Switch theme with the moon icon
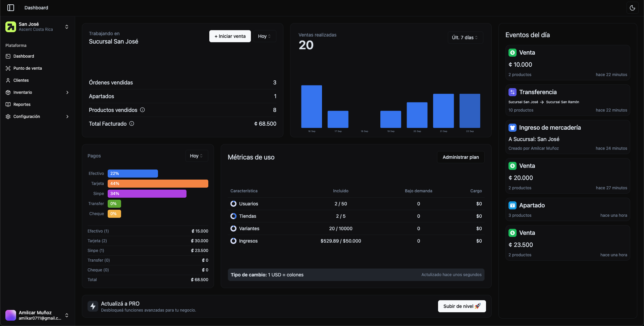Image resolution: width=644 pixels, height=326 pixels. [x=632, y=8]
